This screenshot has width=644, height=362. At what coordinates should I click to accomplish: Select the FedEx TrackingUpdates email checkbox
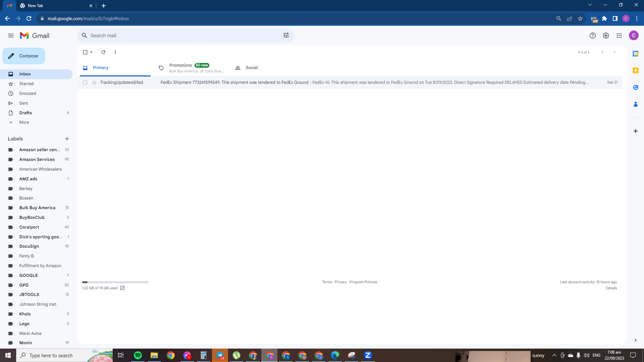[85, 82]
